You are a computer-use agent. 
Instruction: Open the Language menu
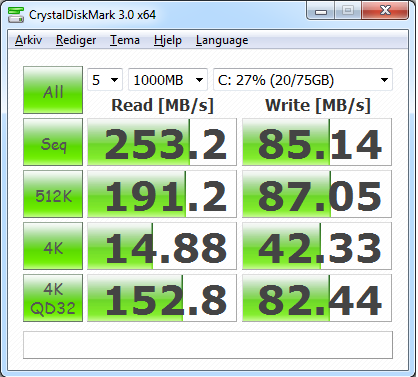(222, 40)
